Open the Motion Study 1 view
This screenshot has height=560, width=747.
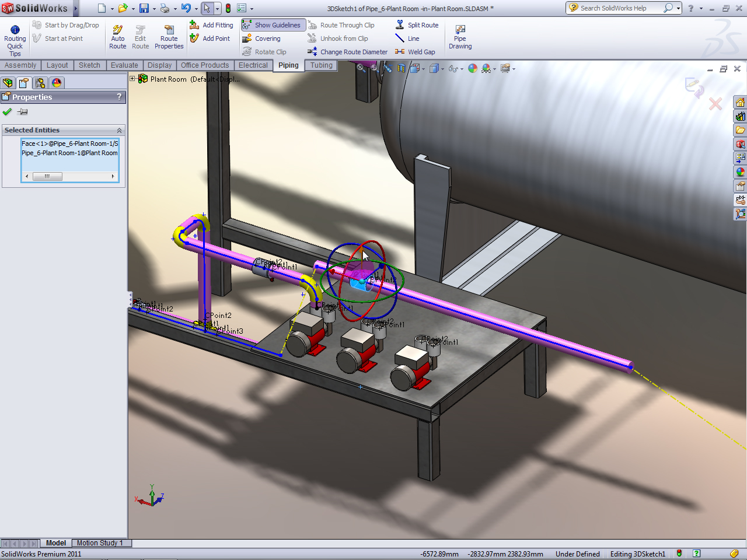click(x=100, y=542)
